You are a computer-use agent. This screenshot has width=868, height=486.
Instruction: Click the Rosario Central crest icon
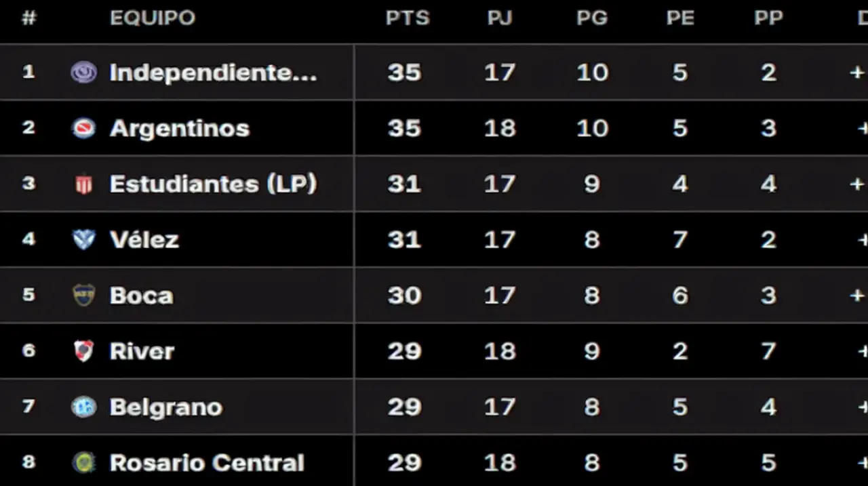(x=84, y=462)
